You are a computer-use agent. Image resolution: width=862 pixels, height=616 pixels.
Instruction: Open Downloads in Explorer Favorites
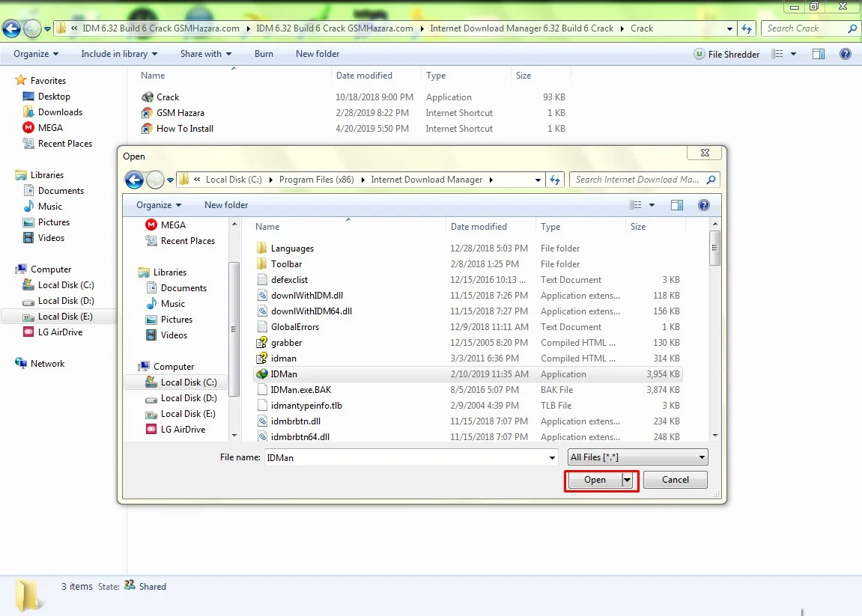[60, 112]
